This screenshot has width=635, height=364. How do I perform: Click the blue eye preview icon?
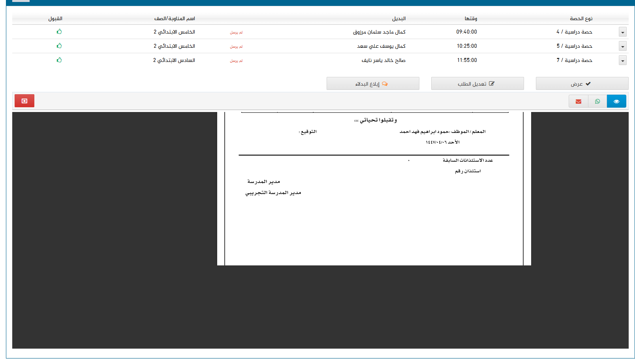tap(616, 101)
